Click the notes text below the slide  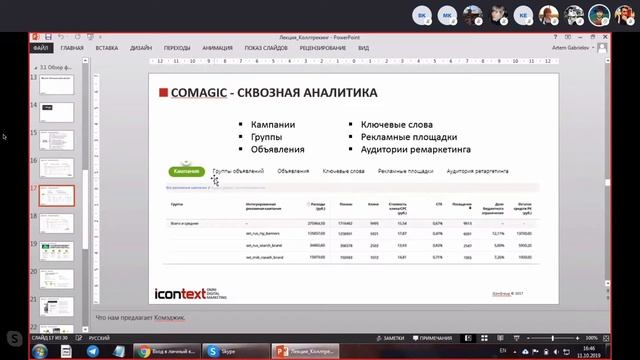140,317
